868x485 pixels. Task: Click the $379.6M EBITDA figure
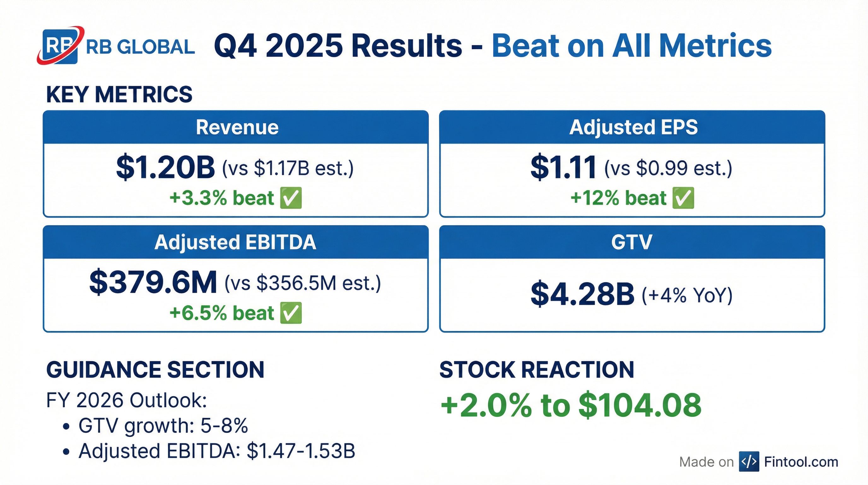pos(153,283)
